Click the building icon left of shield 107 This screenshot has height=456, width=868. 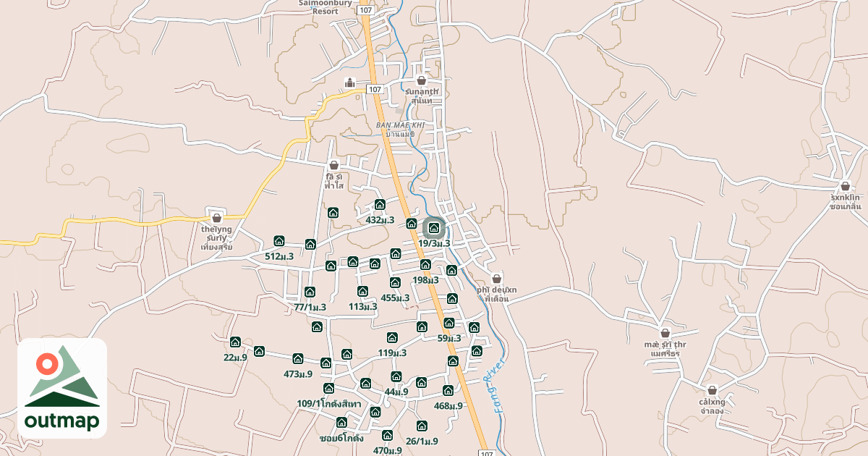pos(350,82)
